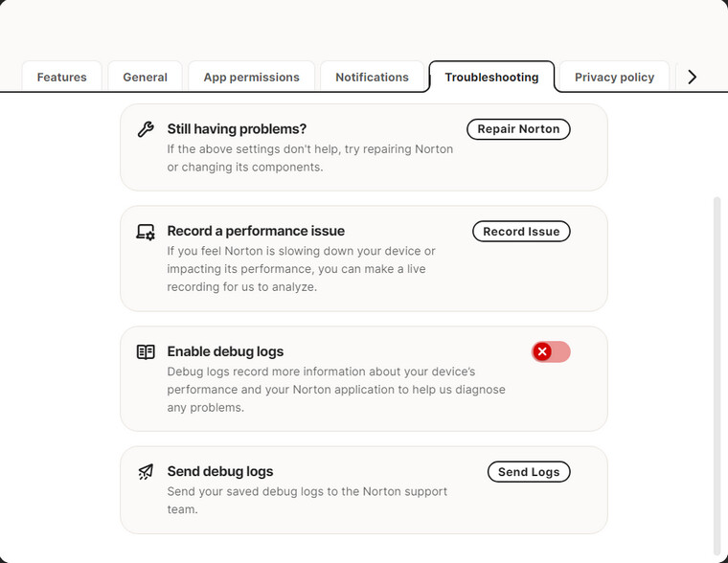Open the General tab
The height and width of the screenshot is (563, 728).
pyautogui.click(x=146, y=78)
